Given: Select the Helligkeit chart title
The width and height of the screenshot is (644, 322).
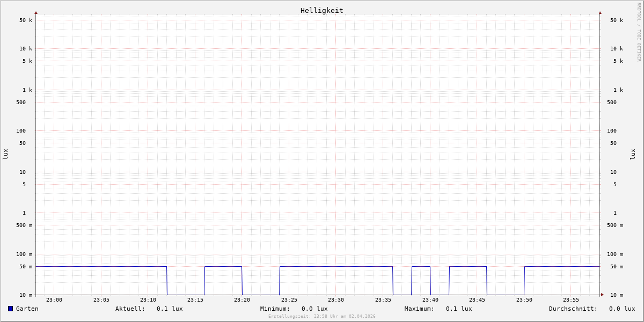Looking at the screenshot, I should pos(321,10).
